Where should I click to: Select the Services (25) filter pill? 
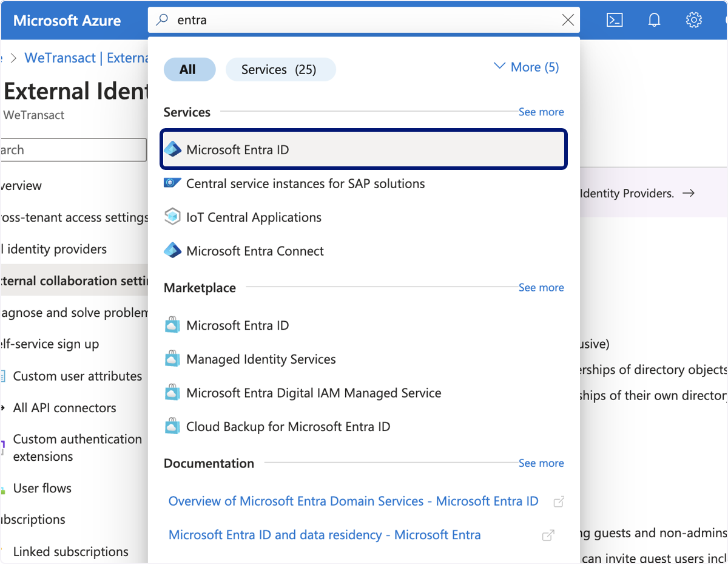(280, 69)
